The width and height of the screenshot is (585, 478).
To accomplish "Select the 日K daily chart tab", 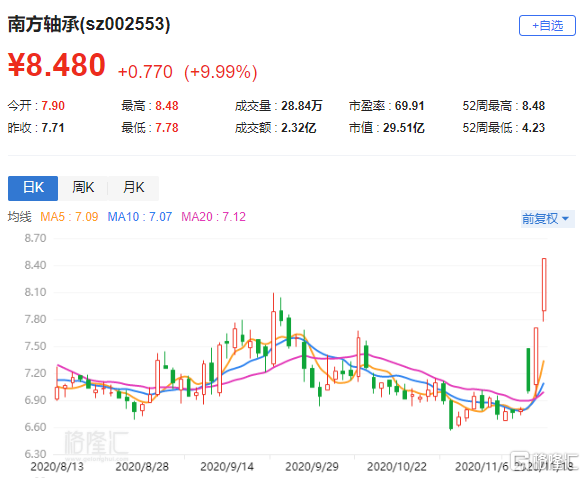I will pos(33,188).
